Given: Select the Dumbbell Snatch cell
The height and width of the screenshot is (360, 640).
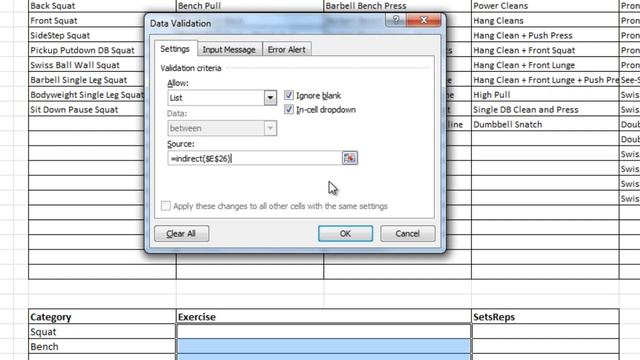Looking at the screenshot, I should coord(545,124).
